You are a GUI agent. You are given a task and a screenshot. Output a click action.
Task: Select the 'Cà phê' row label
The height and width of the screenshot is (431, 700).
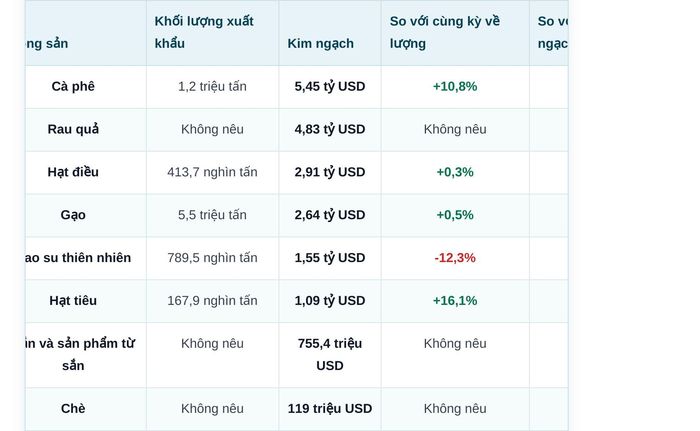(73, 86)
